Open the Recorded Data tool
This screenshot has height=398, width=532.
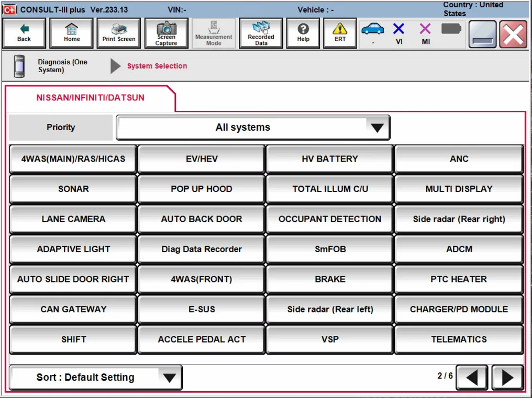point(261,32)
